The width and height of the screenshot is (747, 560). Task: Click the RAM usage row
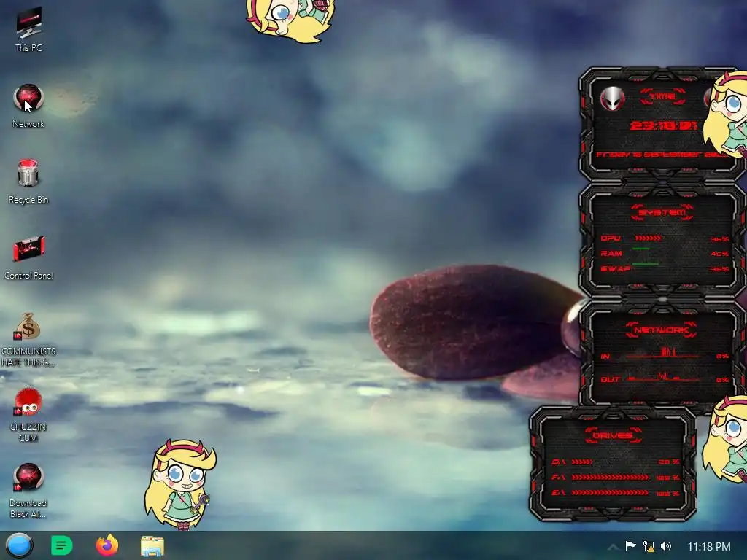665,253
